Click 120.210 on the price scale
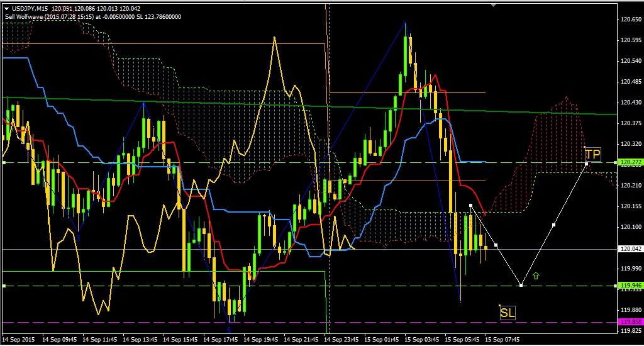 click(x=631, y=186)
